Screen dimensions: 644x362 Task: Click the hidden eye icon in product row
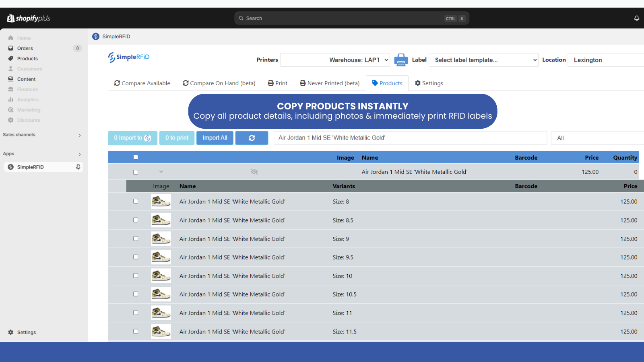click(x=254, y=172)
